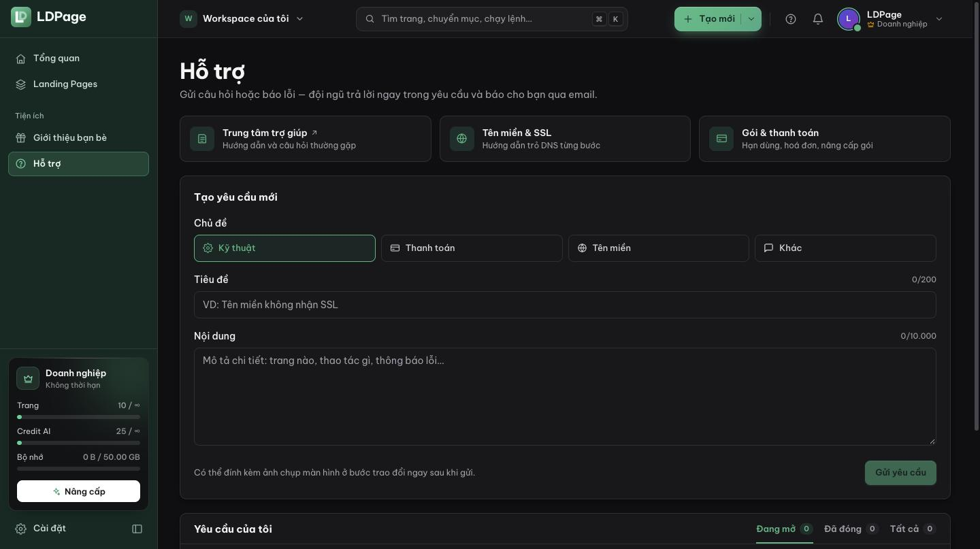Click Gói & thanh toán card icon

(x=721, y=139)
